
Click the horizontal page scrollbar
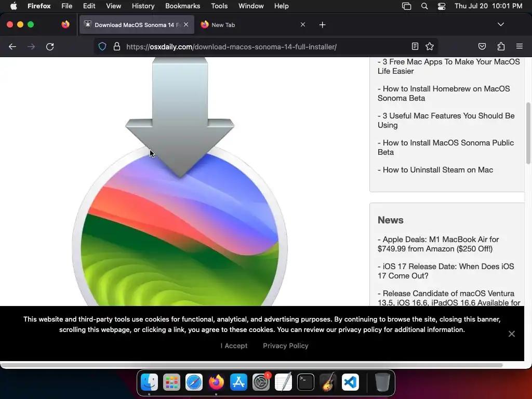pos(252,365)
